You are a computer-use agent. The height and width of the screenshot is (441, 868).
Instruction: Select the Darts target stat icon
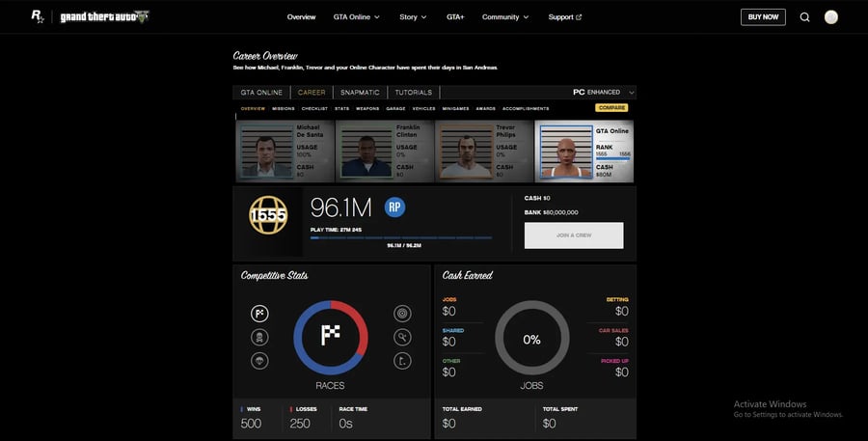[402, 313]
